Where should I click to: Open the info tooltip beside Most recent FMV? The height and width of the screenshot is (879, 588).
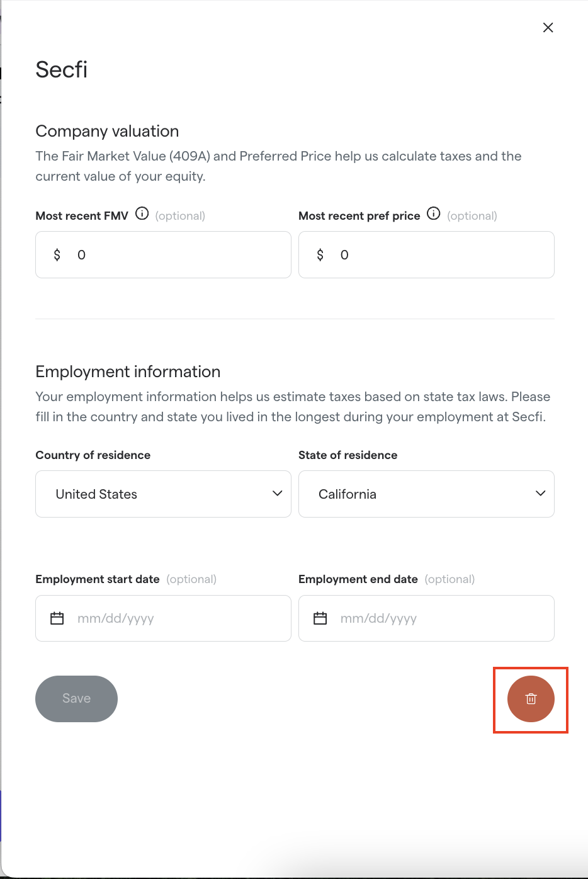point(142,213)
